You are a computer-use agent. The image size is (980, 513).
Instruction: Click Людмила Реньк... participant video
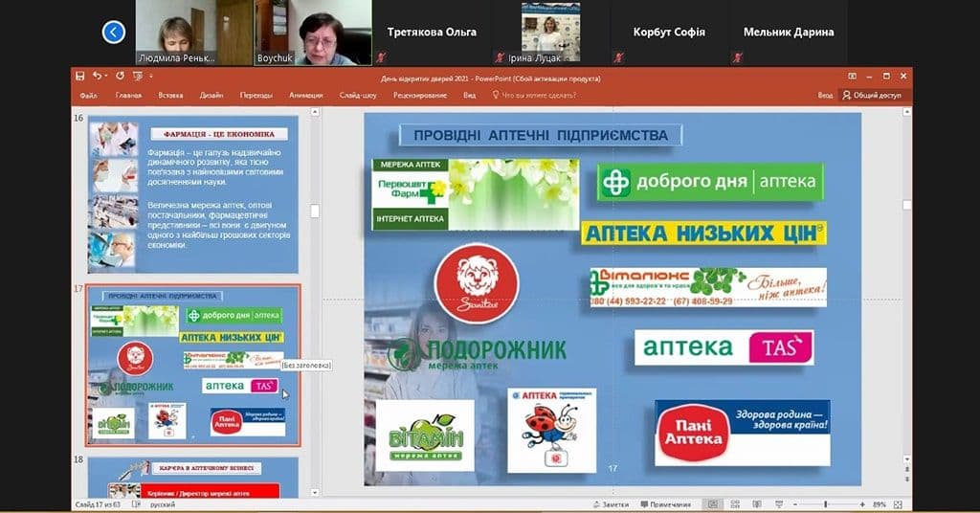coord(193,33)
